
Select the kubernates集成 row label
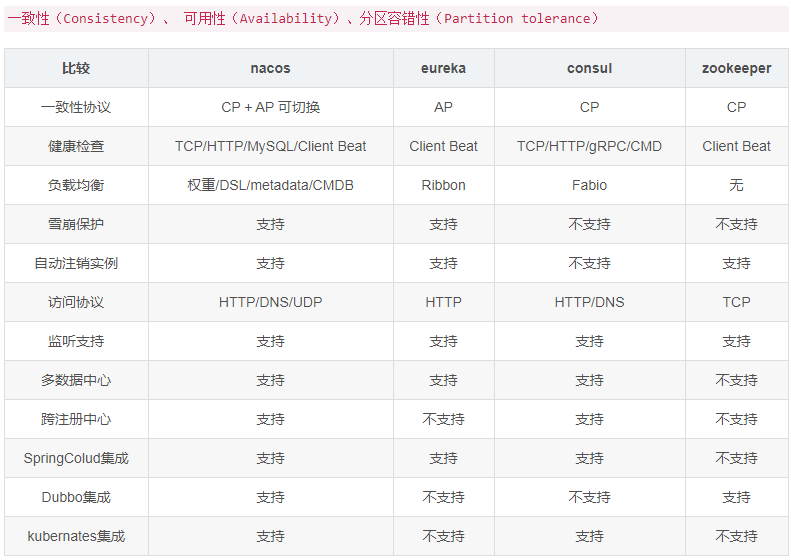pos(76,536)
